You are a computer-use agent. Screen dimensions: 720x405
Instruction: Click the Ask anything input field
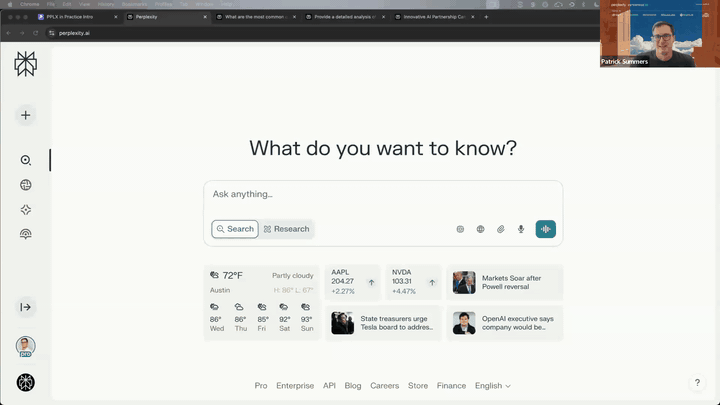coord(383,195)
